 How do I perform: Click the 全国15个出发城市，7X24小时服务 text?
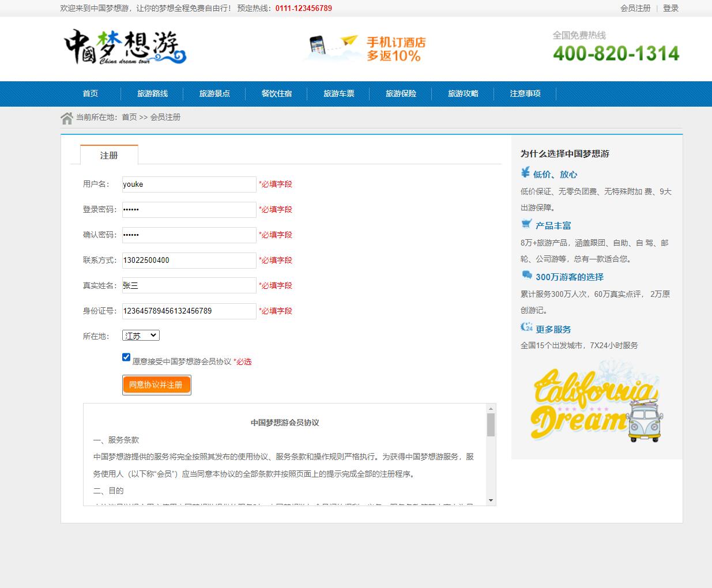(x=579, y=345)
